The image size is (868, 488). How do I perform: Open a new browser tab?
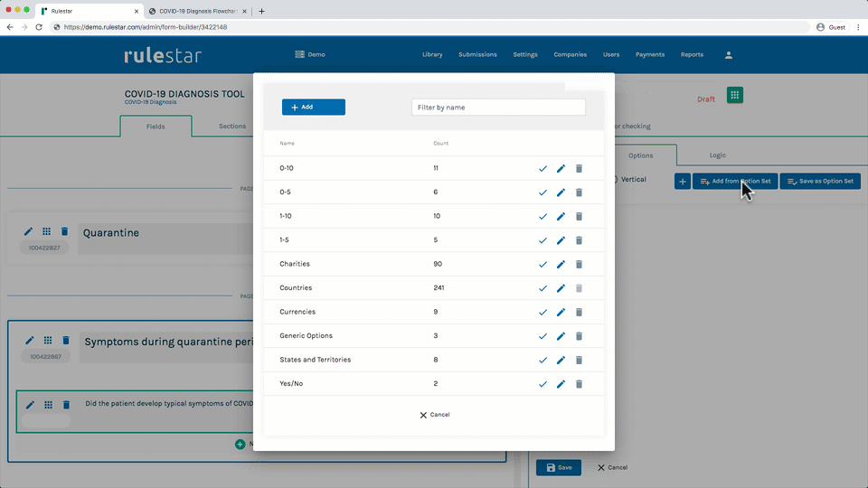pos(262,11)
